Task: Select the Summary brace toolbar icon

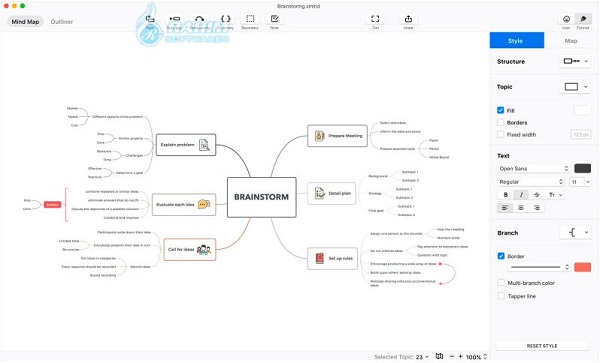Action: (226, 19)
